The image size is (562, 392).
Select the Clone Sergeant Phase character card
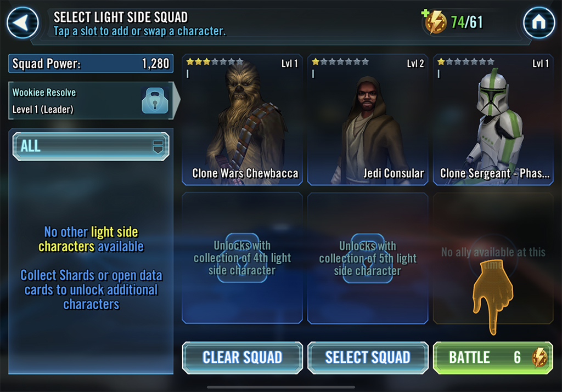pos(493,120)
